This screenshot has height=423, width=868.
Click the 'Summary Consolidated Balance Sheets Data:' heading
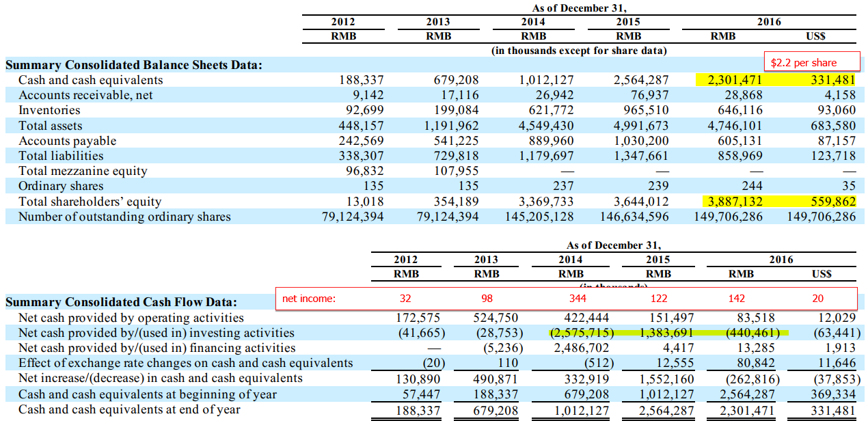click(x=133, y=65)
